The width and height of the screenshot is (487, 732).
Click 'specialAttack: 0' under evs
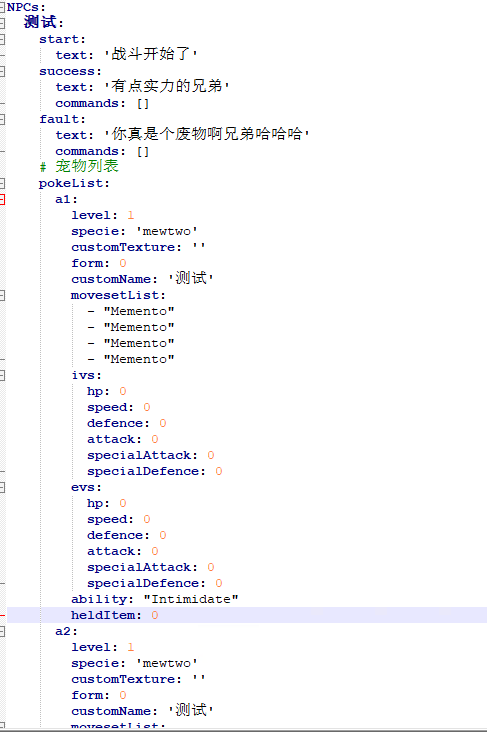click(150, 567)
